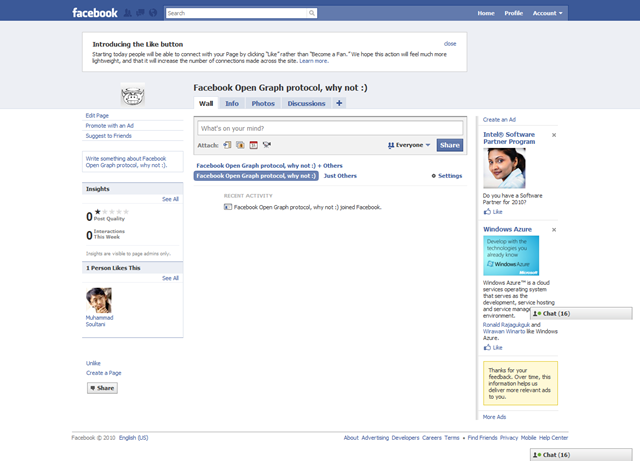Open Developers footer link
Image resolution: width=640 pixels, height=461 pixels.
tap(405, 438)
